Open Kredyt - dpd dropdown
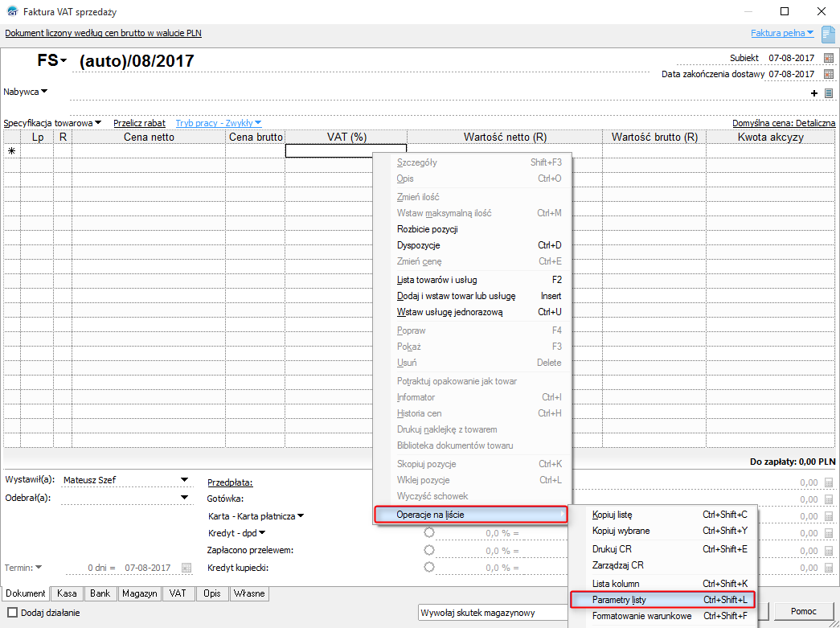 tap(237, 533)
